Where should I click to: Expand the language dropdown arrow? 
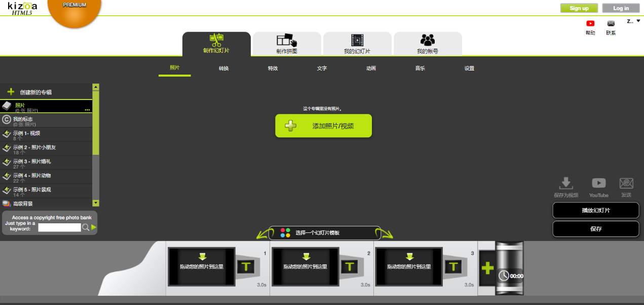pyautogui.click(x=638, y=21)
